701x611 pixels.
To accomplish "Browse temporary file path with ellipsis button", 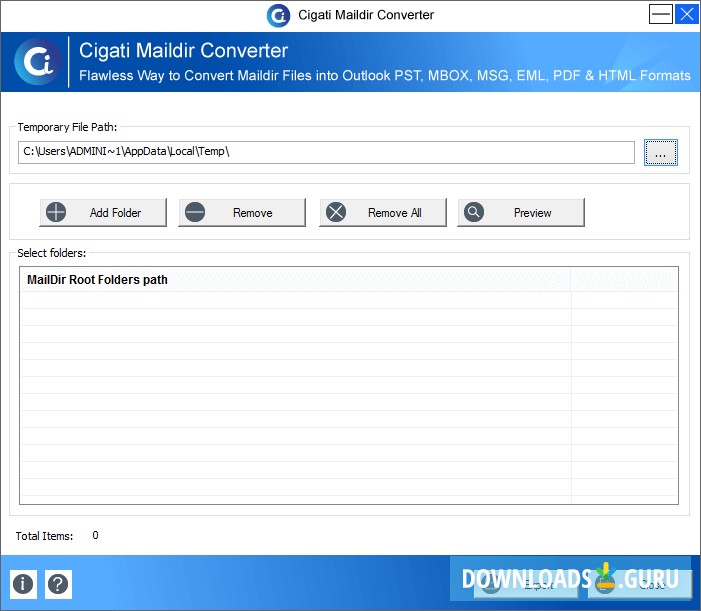I will [x=661, y=152].
